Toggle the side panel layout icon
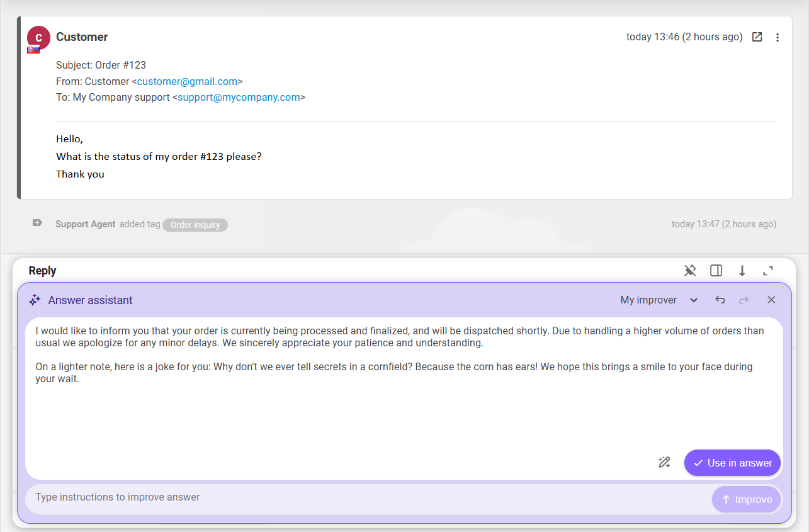The image size is (809, 532). point(716,271)
